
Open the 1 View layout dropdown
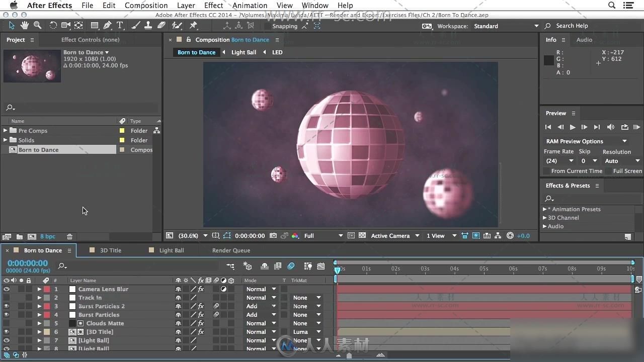pyautogui.click(x=441, y=235)
